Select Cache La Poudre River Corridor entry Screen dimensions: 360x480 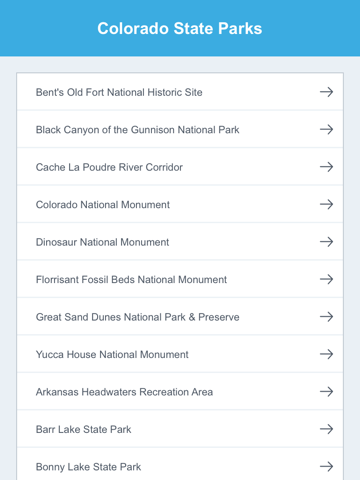click(180, 167)
